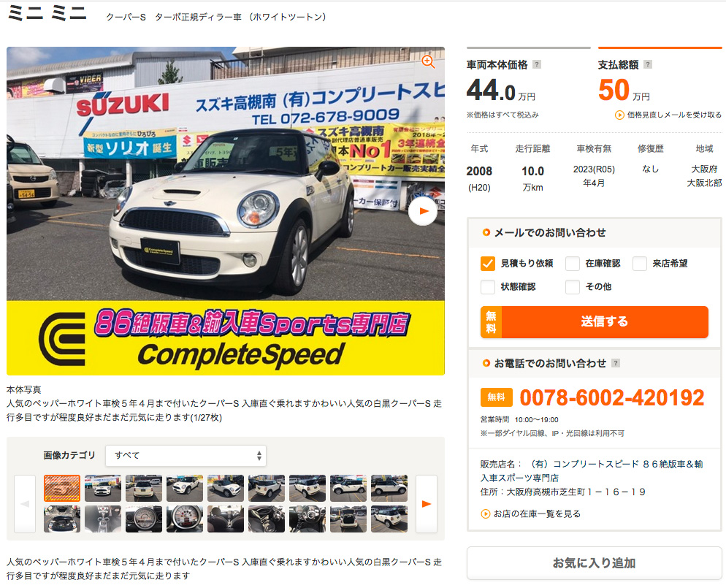Click the circled arrow icon beside お店の在庫一覧を見る
726x588 pixels.
(x=486, y=513)
